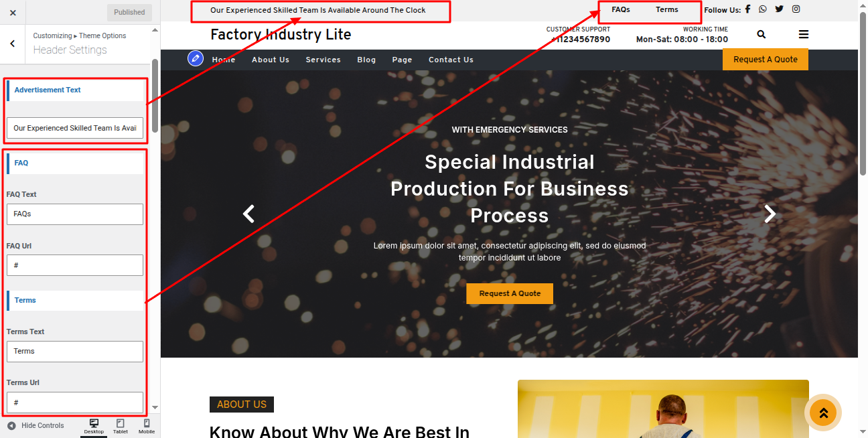
Task: Advance the slider with the right arrow
Action: (x=770, y=214)
